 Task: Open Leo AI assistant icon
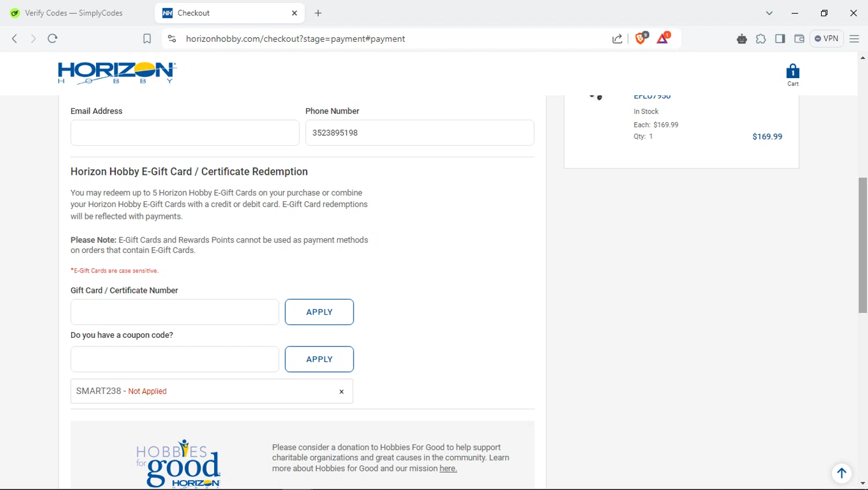click(742, 39)
